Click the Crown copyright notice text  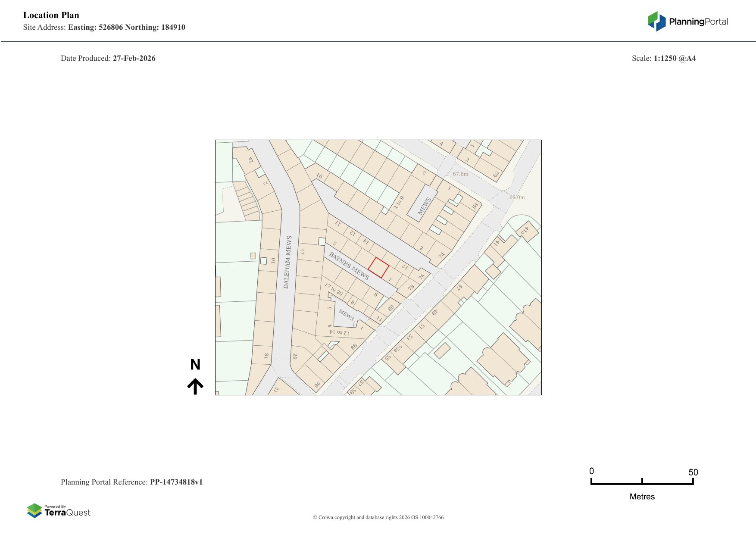pyautogui.click(x=378, y=517)
